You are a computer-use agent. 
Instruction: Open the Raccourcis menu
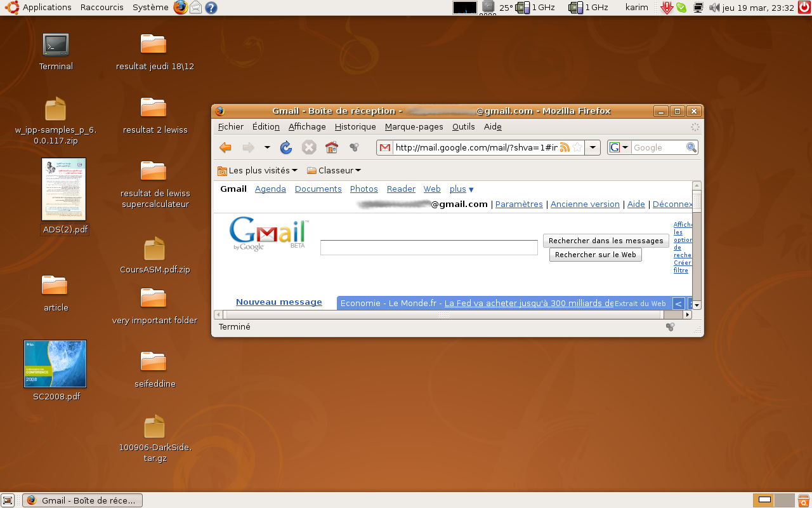point(101,8)
